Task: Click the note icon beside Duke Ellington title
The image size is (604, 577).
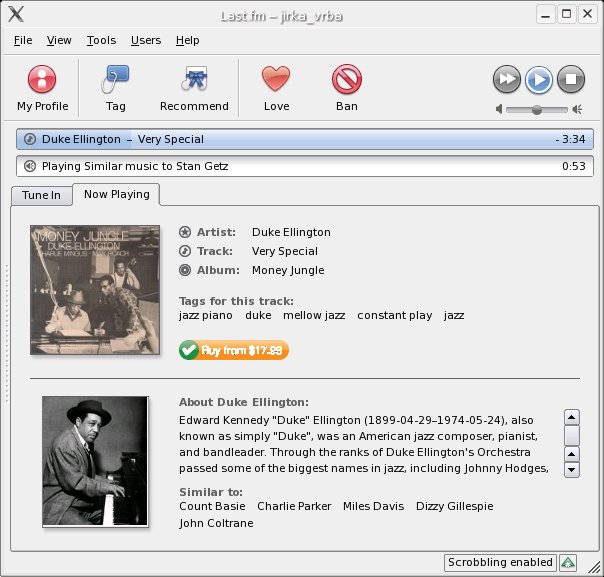Action: click(30, 139)
